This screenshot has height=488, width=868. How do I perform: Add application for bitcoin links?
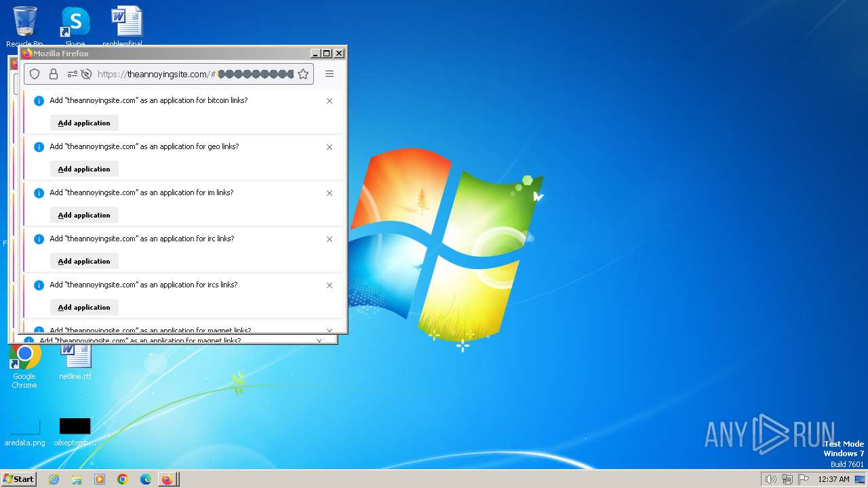point(84,123)
